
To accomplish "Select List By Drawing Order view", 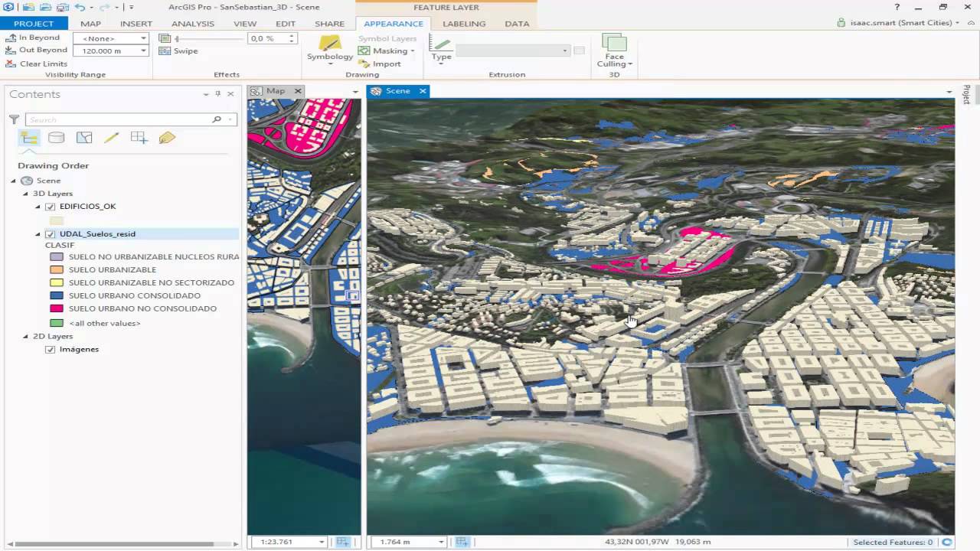I will pos(29,138).
